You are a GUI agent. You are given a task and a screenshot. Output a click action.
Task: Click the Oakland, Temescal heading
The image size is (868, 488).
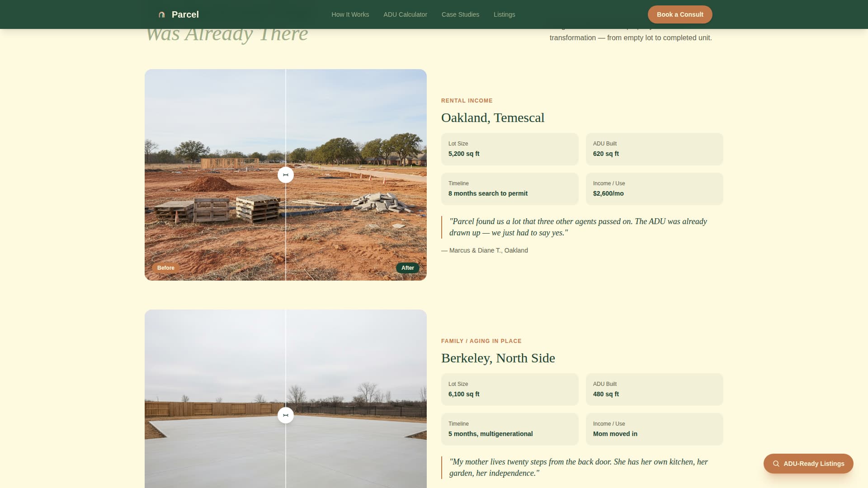click(x=492, y=118)
